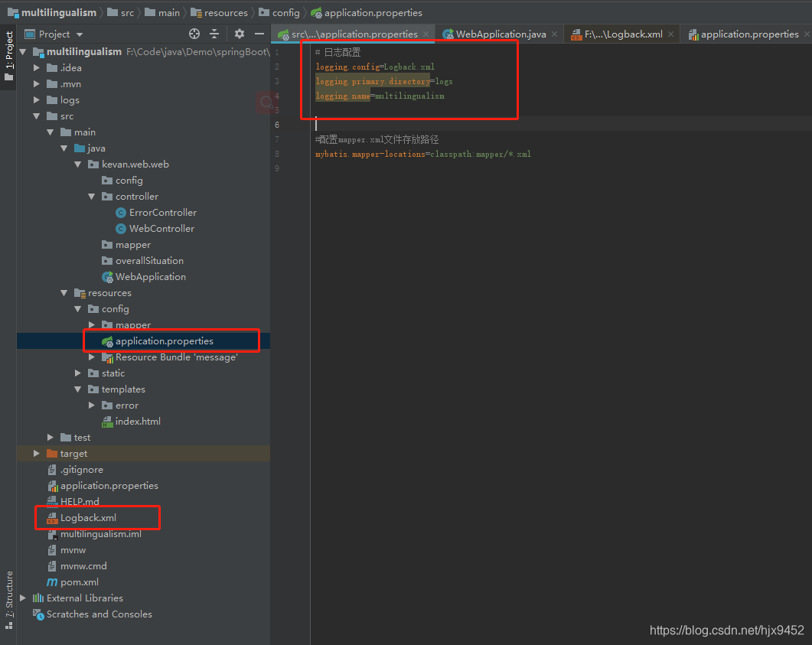This screenshot has width=812, height=645.
Task: Click resources breadcrumb in navigation bar
Action: tap(219, 12)
